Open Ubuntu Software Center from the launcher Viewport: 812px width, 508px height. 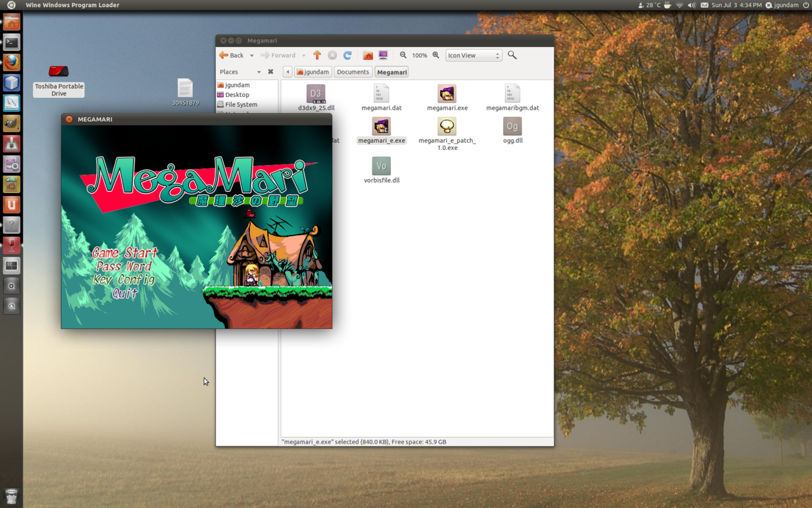coord(11,184)
